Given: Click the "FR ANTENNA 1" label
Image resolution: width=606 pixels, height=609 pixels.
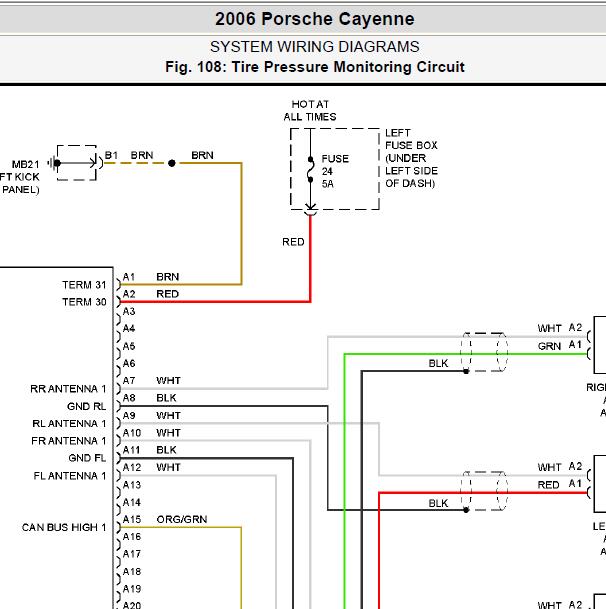Looking at the screenshot, I should pyautogui.click(x=68, y=441).
